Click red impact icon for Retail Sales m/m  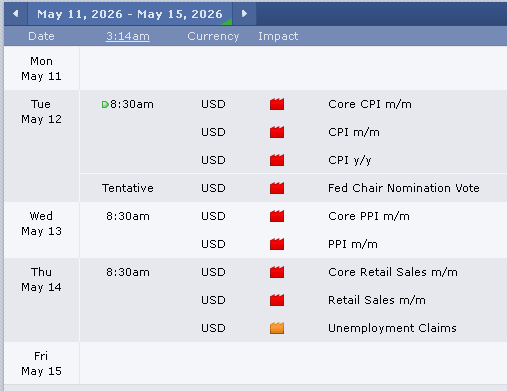pyautogui.click(x=277, y=300)
